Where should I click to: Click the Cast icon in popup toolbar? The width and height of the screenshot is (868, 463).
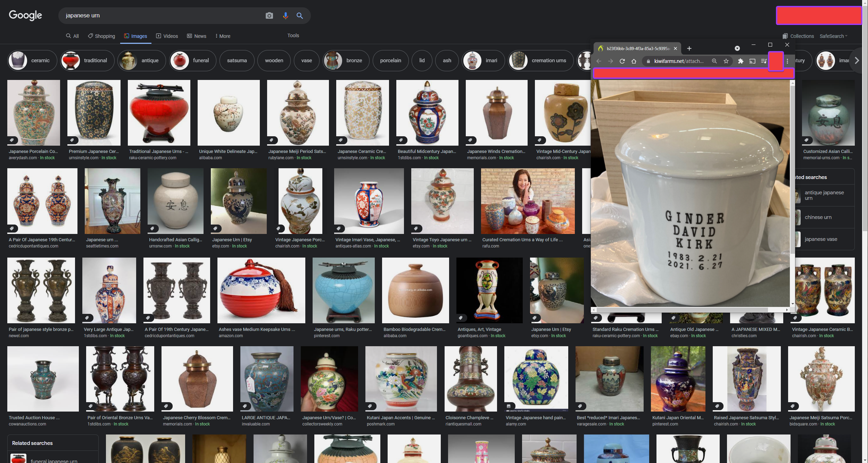[752, 61]
